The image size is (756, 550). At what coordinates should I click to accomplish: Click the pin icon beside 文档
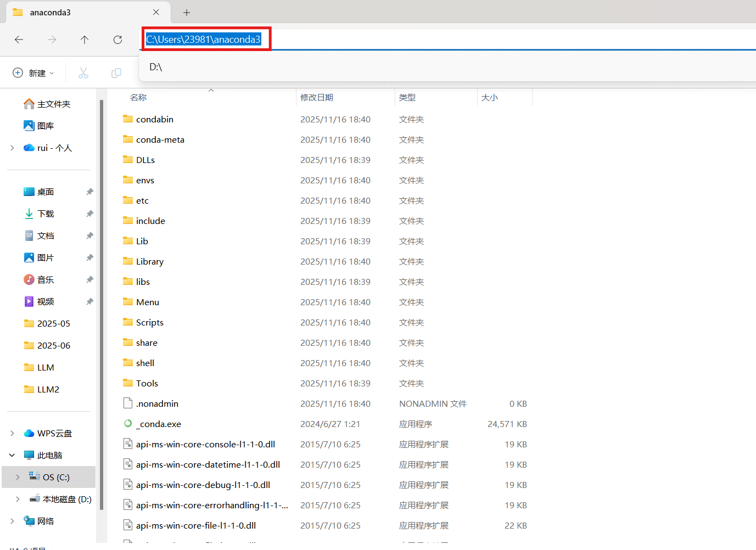tap(89, 235)
